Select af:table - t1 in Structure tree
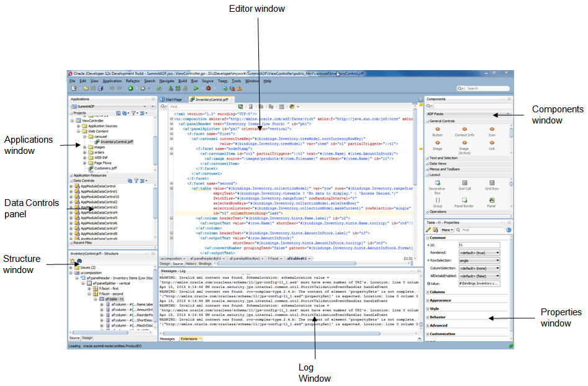Image resolution: width=588 pixels, height=386 pixels. click(x=114, y=300)
